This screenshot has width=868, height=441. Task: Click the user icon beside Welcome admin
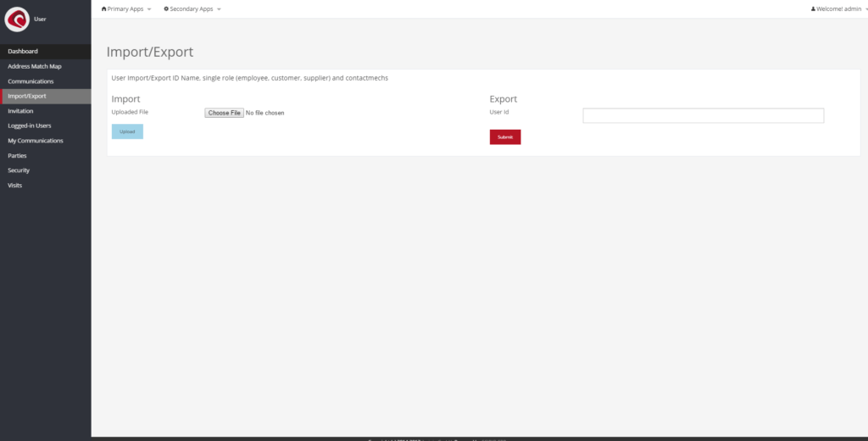click(x=813, y=8)
